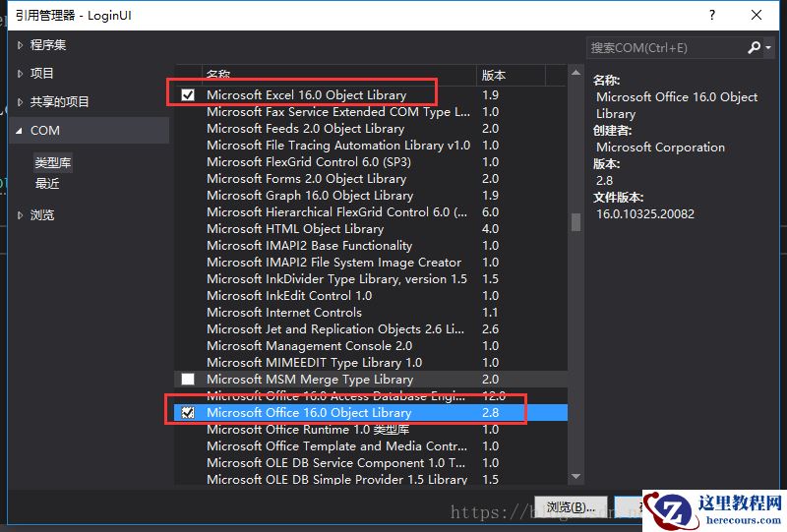Image resolution: width=787 pixels, height=532 pixels.
Task: Select Microsoft Fax Service Extended COM Type row
Action: (x=372, y=111)
